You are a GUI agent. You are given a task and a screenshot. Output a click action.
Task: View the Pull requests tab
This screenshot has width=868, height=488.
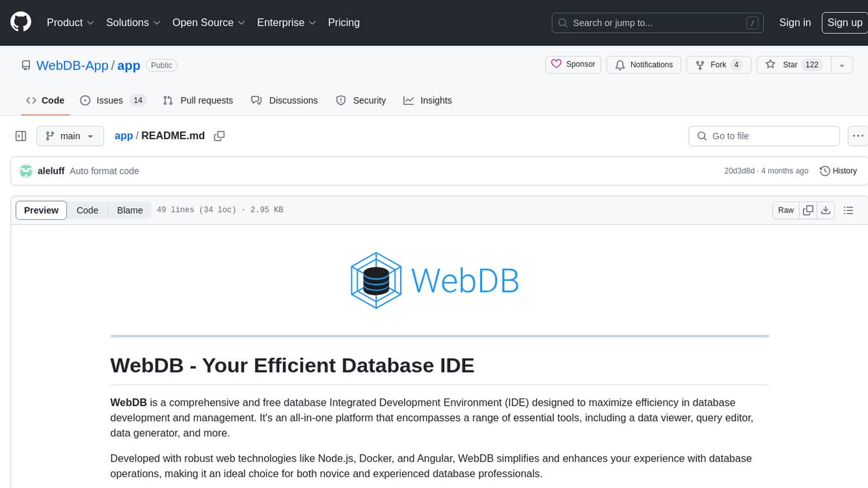tap(198, 100)
